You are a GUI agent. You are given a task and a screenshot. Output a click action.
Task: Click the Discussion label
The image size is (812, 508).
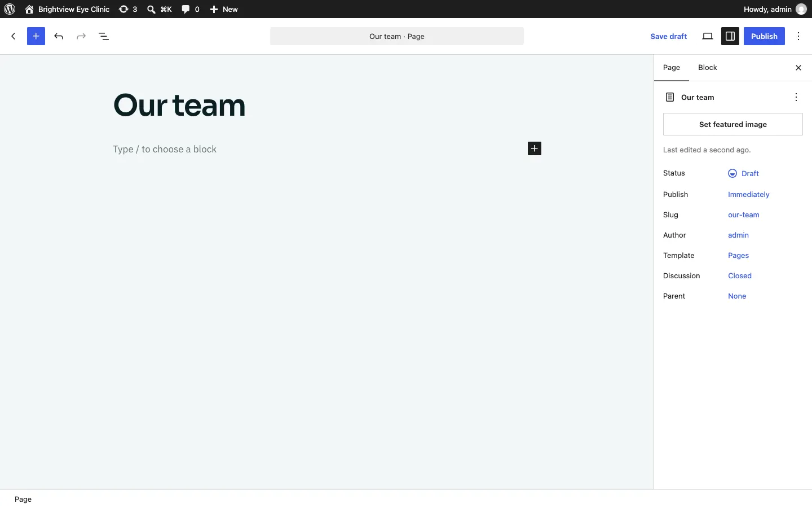click(682, 276)
